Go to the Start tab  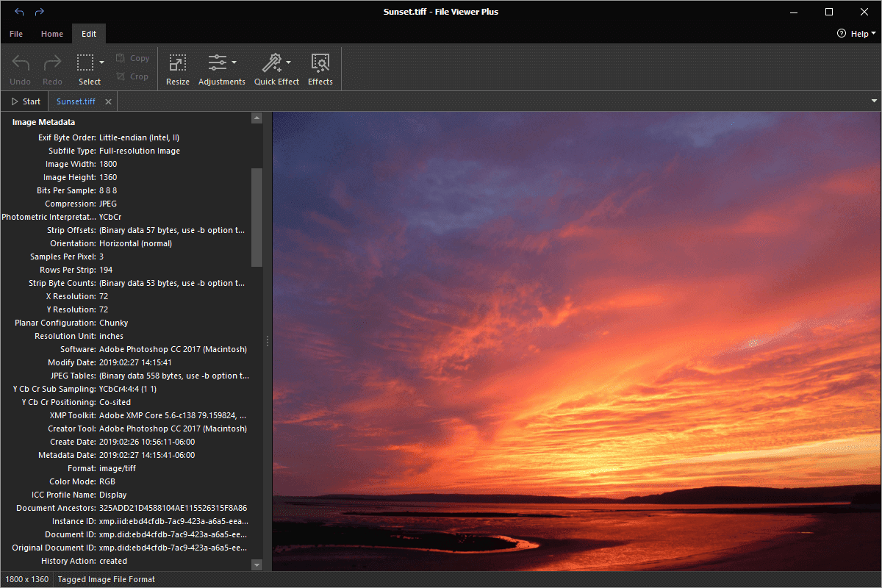26,101
